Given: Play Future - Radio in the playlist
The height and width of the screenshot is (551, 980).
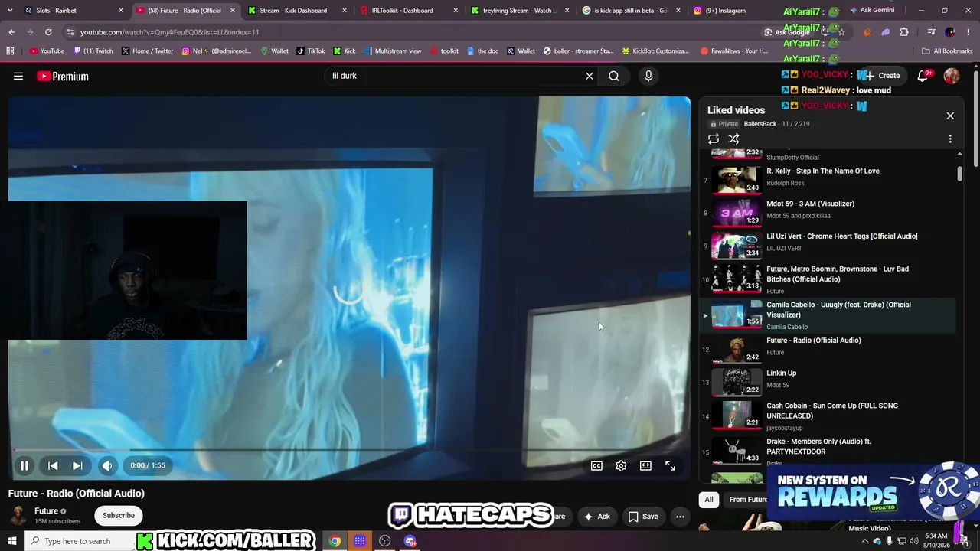Looking at the screenshot, I should click(828, 349).
